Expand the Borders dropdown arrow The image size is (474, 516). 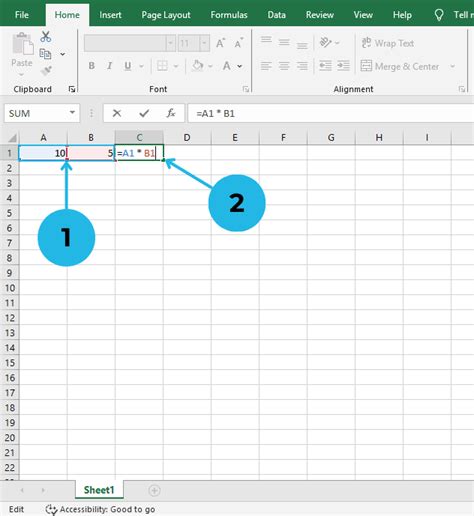click(176, 66)
